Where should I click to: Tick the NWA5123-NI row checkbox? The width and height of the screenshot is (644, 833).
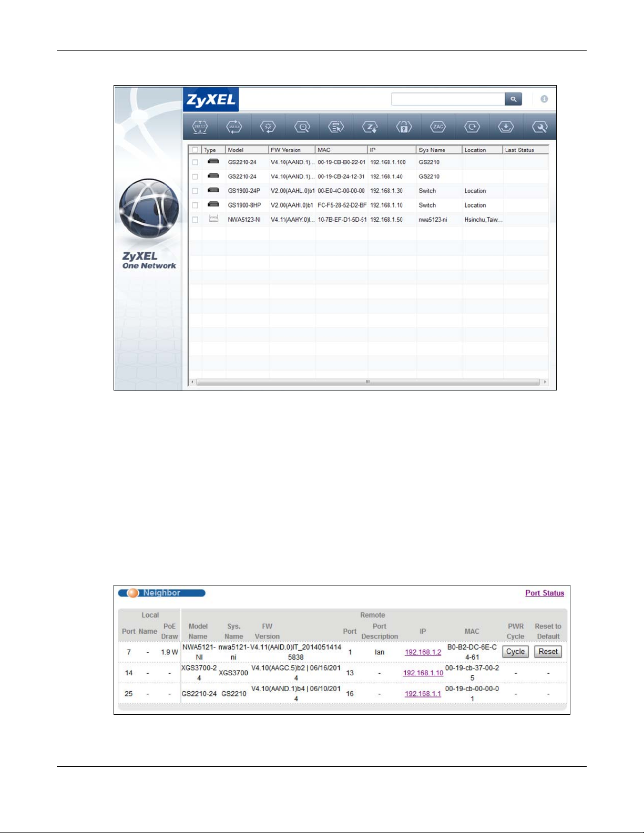[195, 220]
